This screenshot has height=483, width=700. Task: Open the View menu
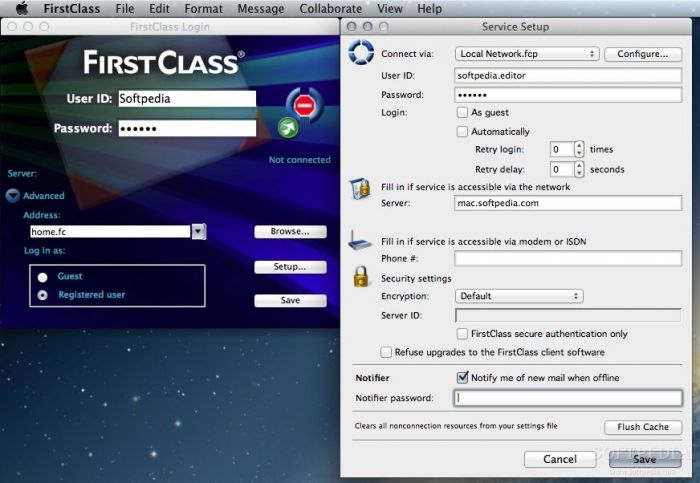(x=390, y=8)
